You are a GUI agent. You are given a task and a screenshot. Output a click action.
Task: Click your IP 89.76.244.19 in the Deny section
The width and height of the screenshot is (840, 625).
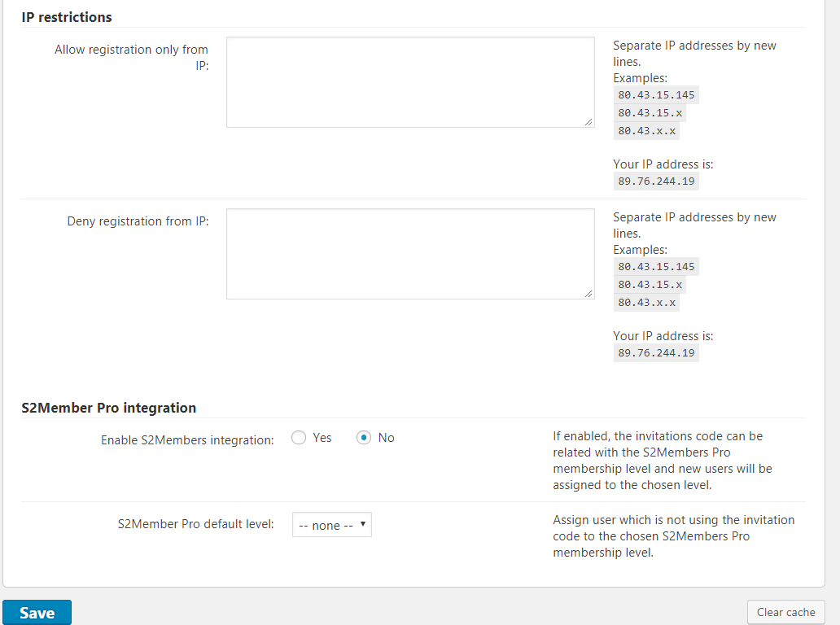coord(656,353)
